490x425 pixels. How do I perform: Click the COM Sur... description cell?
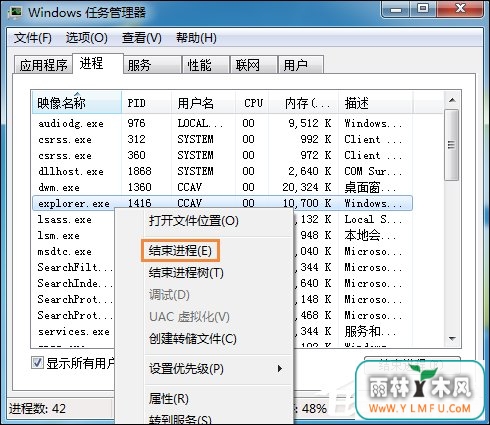point(373,171)
